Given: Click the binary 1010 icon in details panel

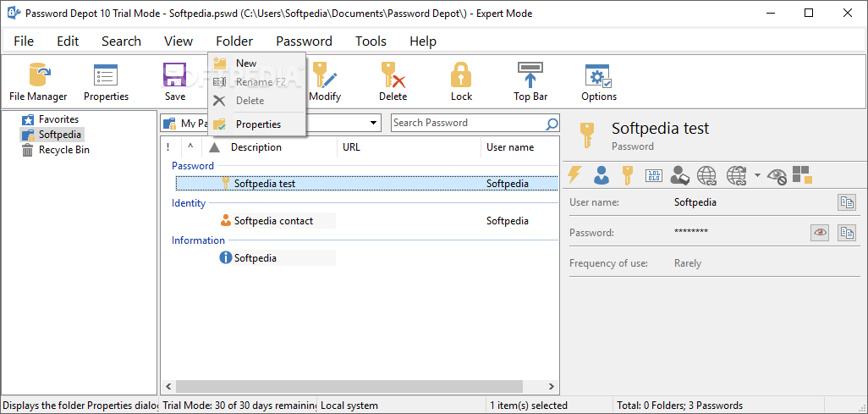Looking at the screenshot, I should pyautogui.click(x=654, y=176).
